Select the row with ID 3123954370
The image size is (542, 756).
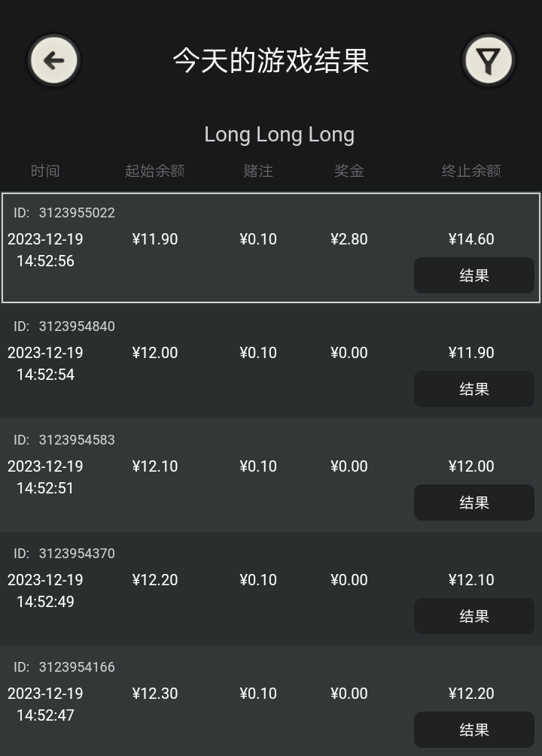click(271, 589)
